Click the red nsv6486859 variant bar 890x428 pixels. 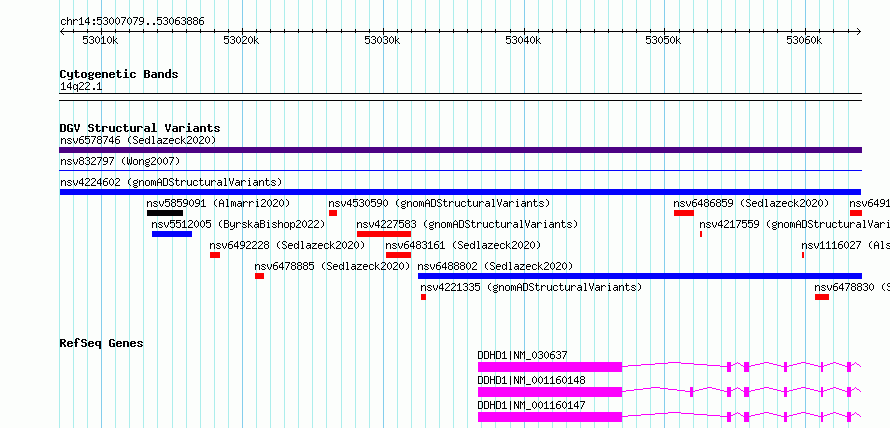tap(684, 213)
